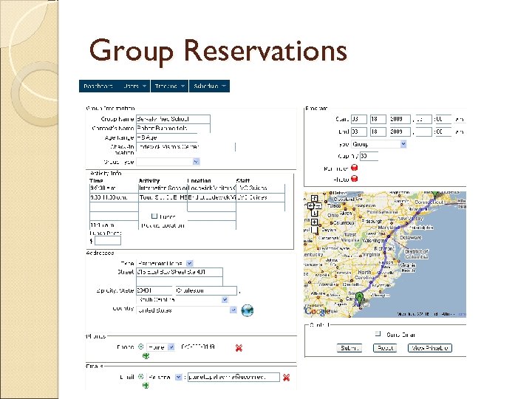Click the Lunch Price input box
The height and width of the screenshot is (399, 532).
[x=108, y=241]
